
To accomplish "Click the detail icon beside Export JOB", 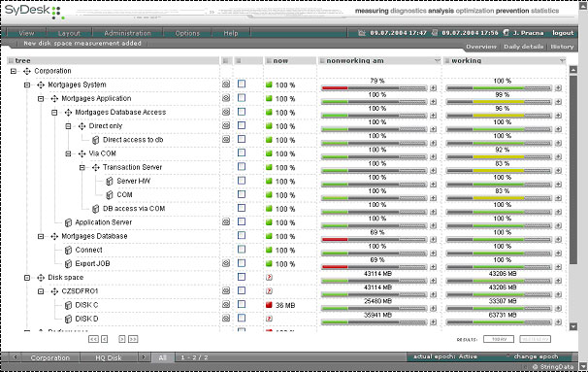I will (x=226, y=263).
